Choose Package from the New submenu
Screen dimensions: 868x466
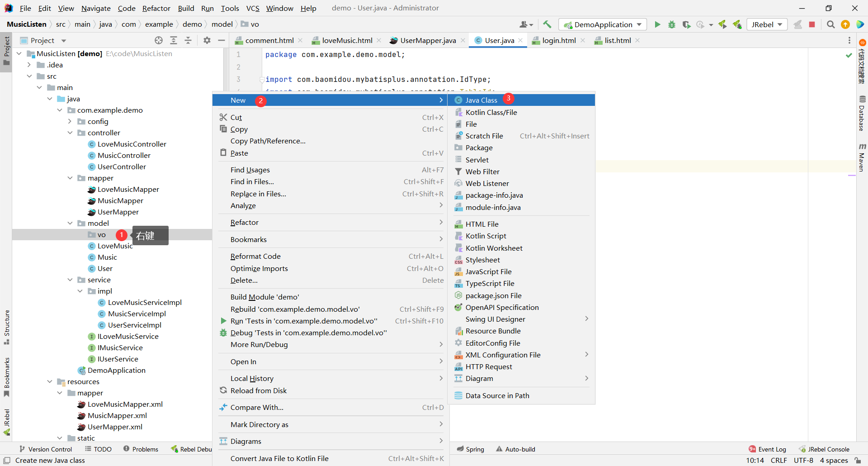click(x=521, y=147)
